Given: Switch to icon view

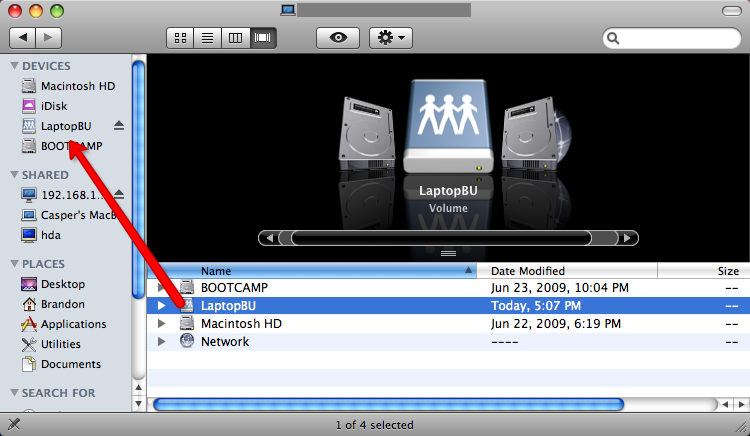Looking at the screenshot, I should pyautogui.click(x=180, y=38).
